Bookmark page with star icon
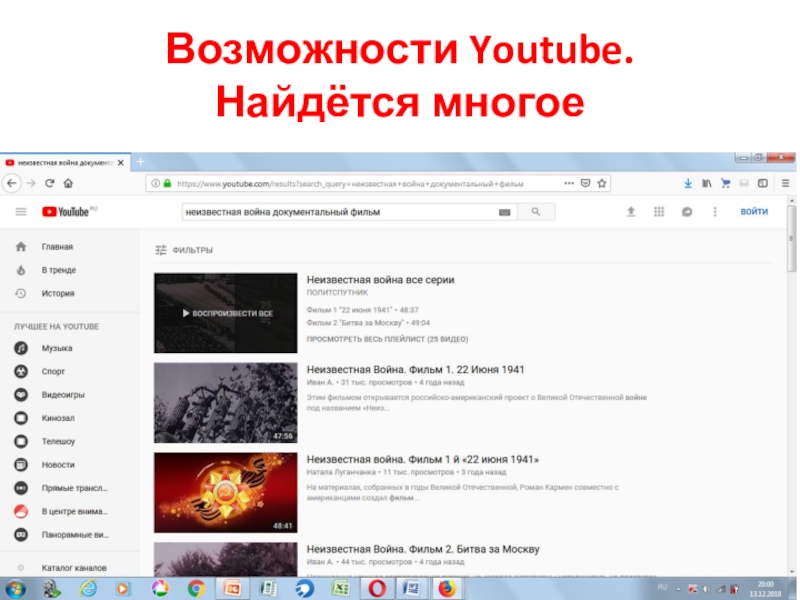 point(602,183)
